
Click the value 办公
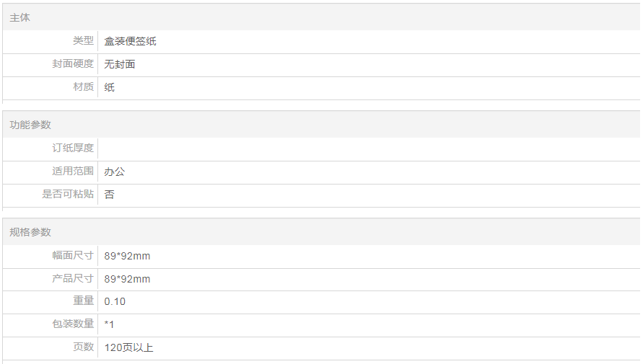click(x=115, y=172)
